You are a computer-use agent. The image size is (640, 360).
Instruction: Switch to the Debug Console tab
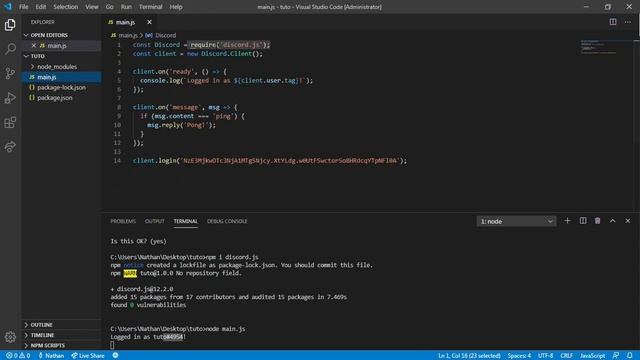pos(227,221)
